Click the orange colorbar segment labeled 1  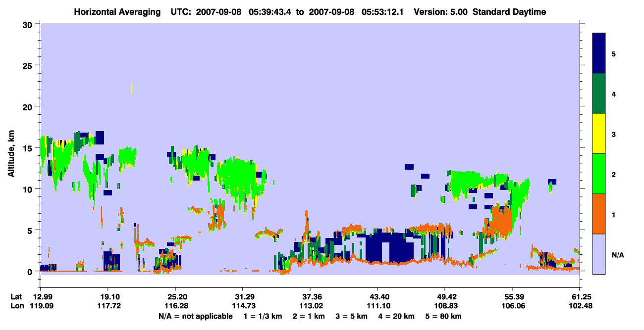tap(599, 214)
